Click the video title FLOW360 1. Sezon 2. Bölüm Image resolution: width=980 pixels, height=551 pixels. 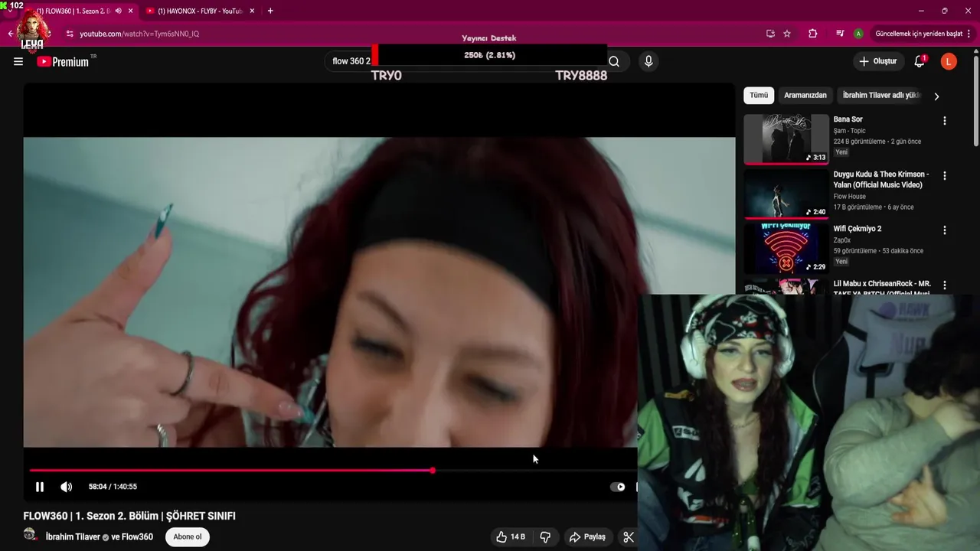129,516
